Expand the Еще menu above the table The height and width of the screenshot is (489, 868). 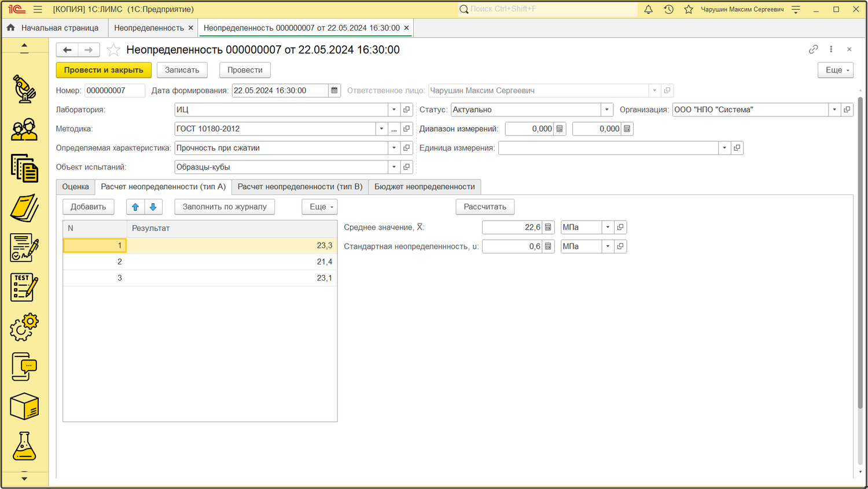[319, 207]
